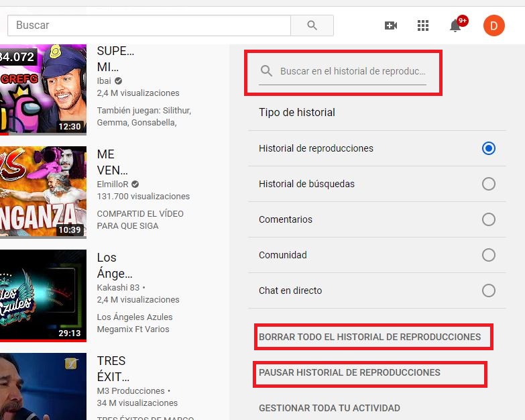Click the search magnifier button in top bar

pos(312,25)
